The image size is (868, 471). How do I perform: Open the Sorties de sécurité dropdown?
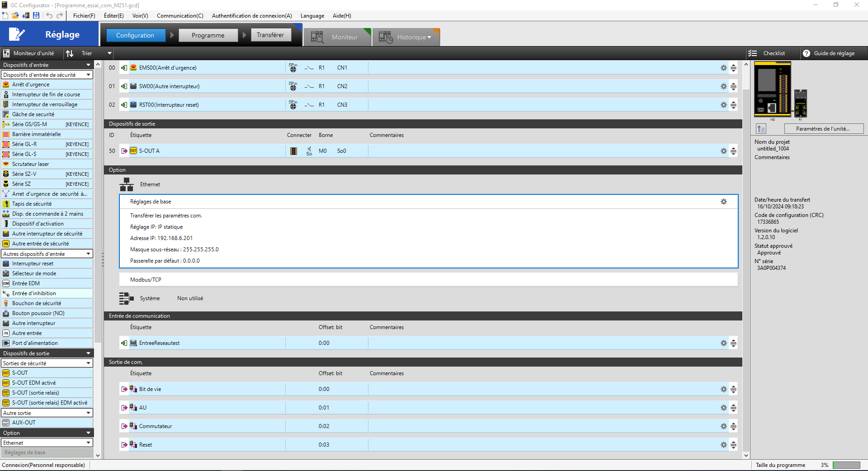tap(89, 363)
